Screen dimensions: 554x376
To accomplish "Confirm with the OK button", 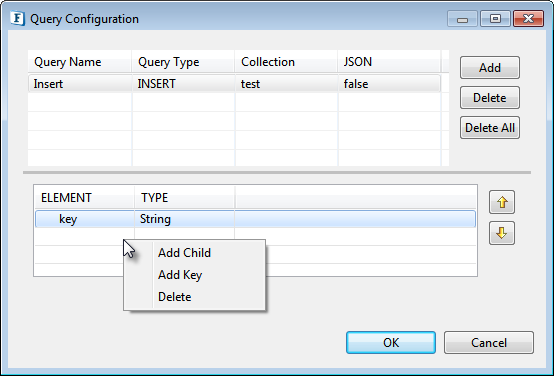I will tap(391, 342).
